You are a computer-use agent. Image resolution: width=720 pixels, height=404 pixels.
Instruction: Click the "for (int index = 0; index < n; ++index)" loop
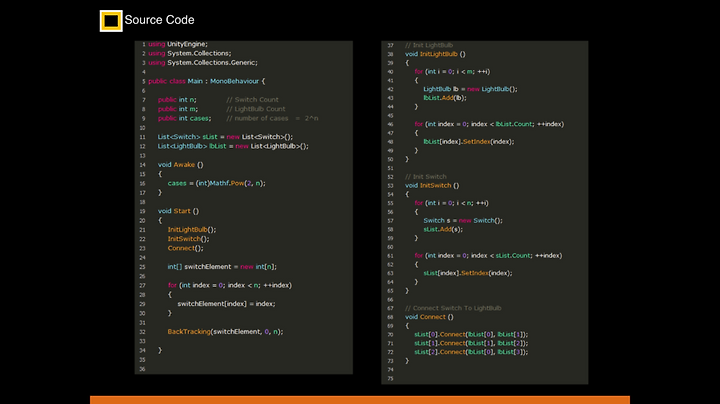230,285
